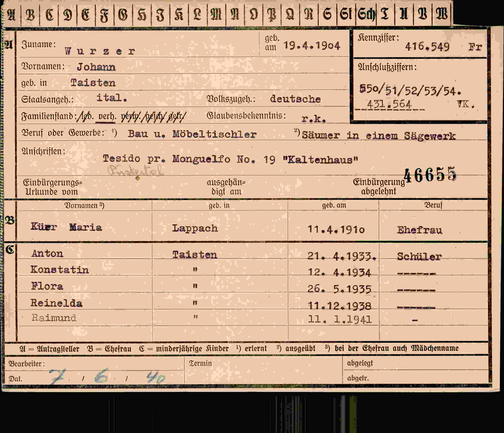The width and height of the screenshot is (504, 433).
Task: Click date '11. 1.1941'
Action: tap(340, 319)
